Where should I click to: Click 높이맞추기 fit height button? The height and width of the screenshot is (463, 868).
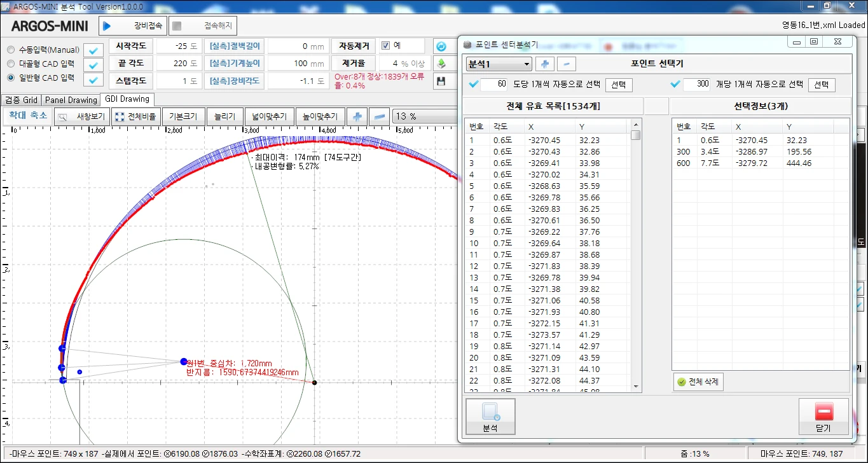320,116
